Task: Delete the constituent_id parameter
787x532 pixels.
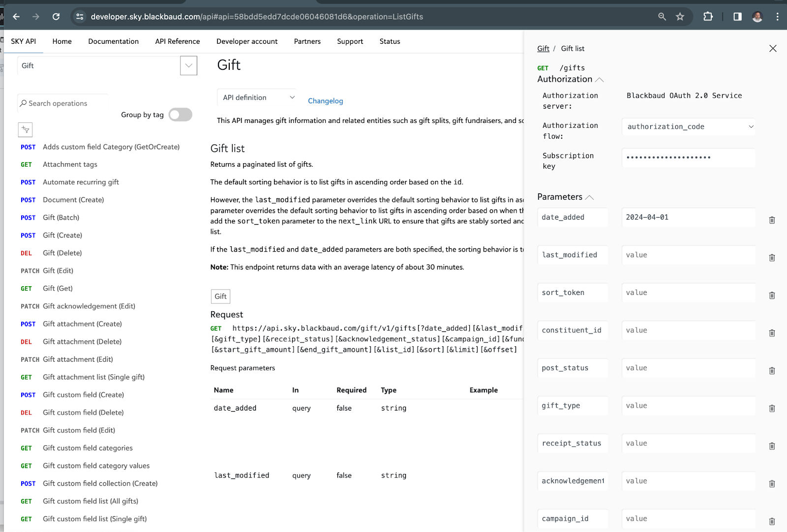Action: point(772,333)
